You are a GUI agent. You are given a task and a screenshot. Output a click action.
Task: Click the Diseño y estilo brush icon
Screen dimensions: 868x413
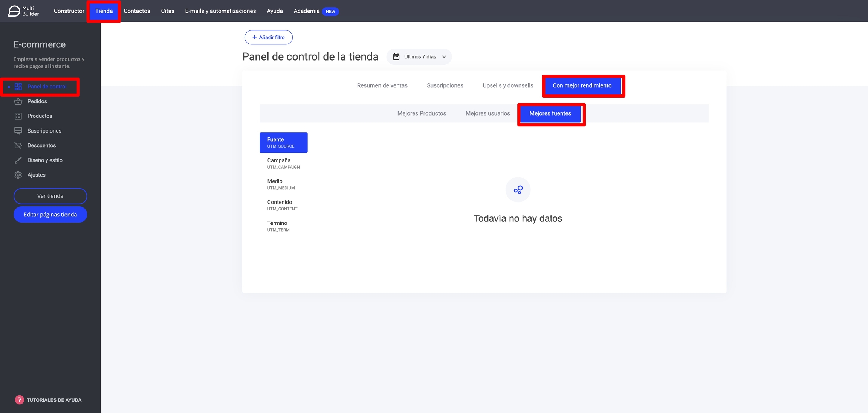[18, 160]
